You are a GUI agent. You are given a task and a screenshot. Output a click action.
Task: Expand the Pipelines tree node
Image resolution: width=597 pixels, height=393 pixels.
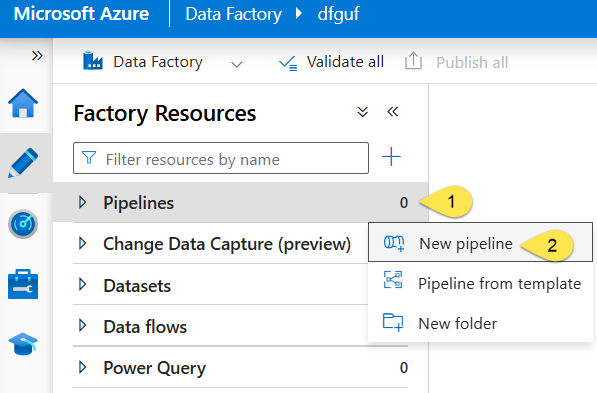(82, 202)
